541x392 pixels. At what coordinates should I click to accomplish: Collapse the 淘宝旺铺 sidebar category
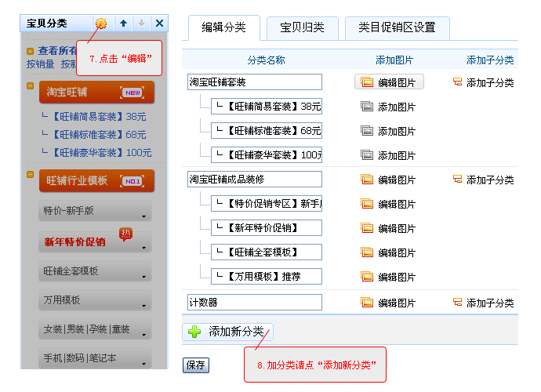pyautogui.click(x=30, y=85)
